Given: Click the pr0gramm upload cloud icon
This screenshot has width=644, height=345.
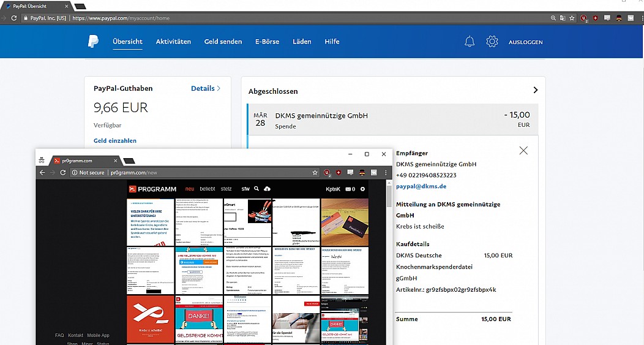Looking at the screenshot, I should [267, 189].
